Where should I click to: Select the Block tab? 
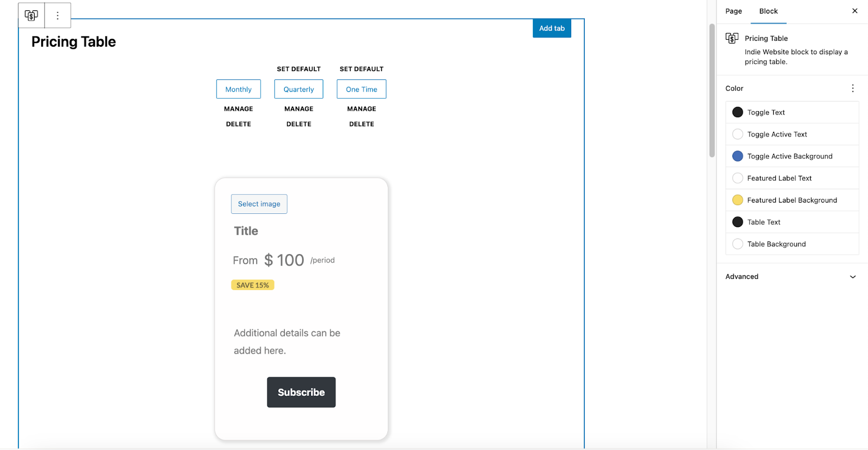coord(768,11)
